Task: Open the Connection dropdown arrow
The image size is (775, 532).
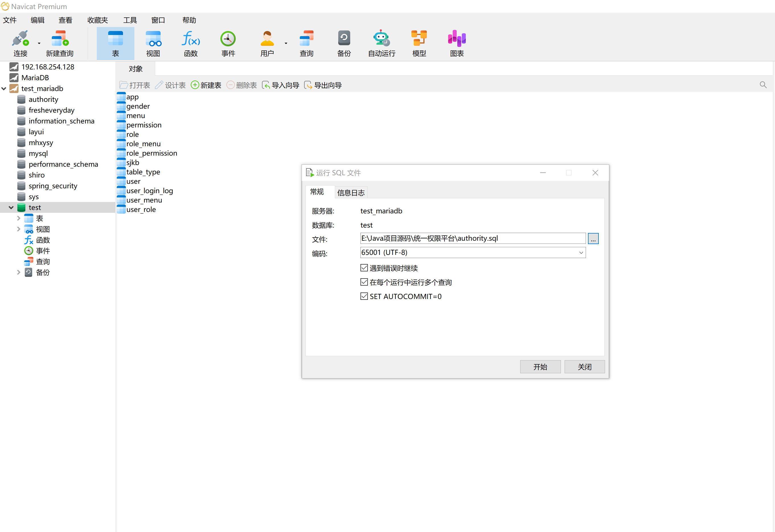Action: (x=39, y=43)
